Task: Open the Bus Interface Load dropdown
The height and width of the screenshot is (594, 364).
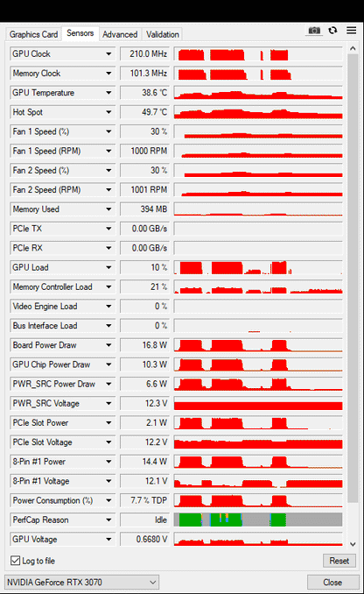Action: (x=108, y=325)
